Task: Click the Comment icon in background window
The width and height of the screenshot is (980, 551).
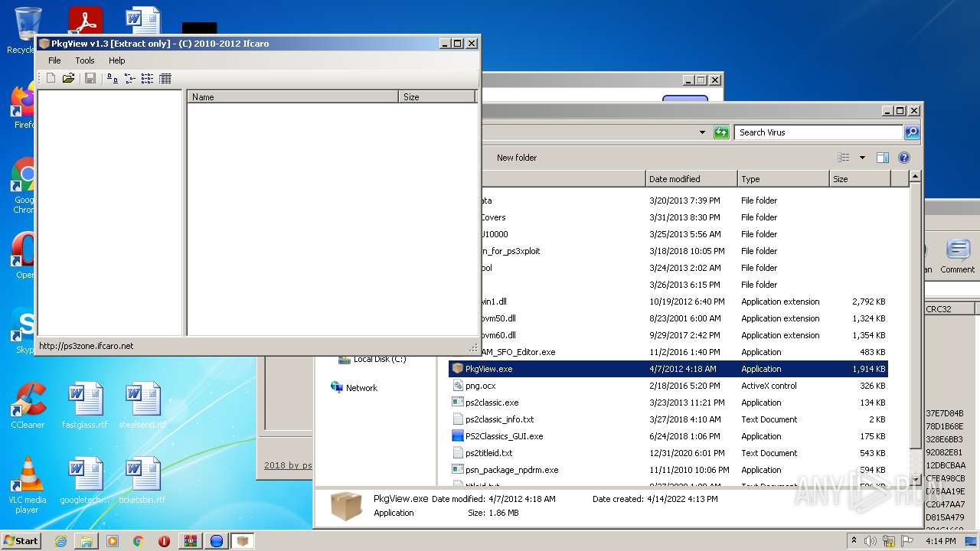Action: [957, 256]
